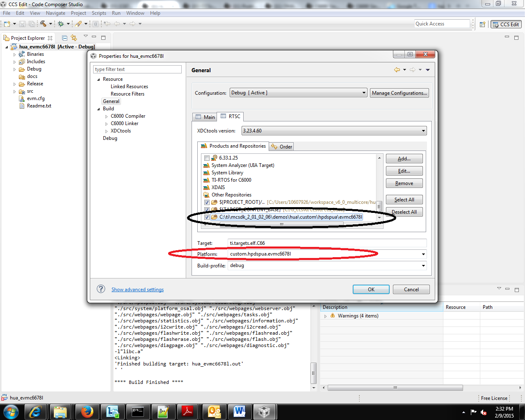Click Manage Configurations... button

pos(399,93)
